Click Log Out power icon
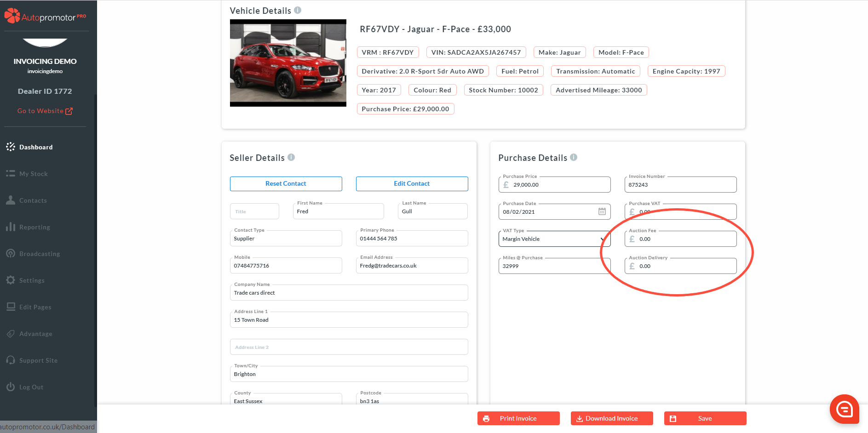Screen dimensions: 868x433 (x=11, y=387)
